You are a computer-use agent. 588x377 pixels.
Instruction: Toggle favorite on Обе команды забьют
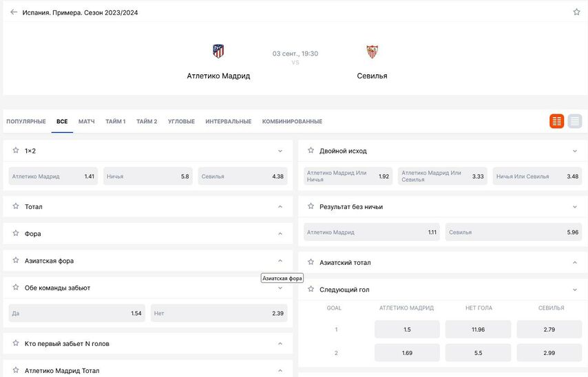(16, 287)
